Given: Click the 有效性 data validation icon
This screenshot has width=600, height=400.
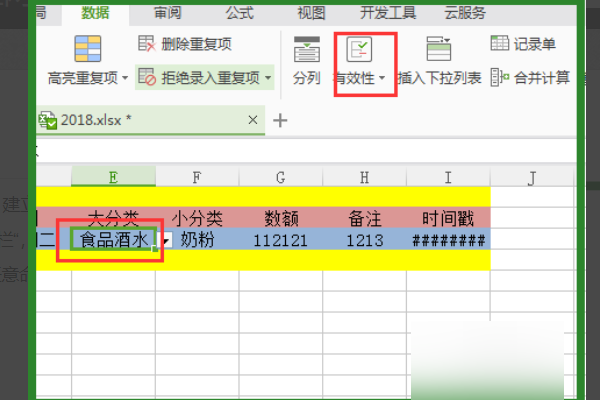Looking at the screenshot, I should click(x=359, y=49).
